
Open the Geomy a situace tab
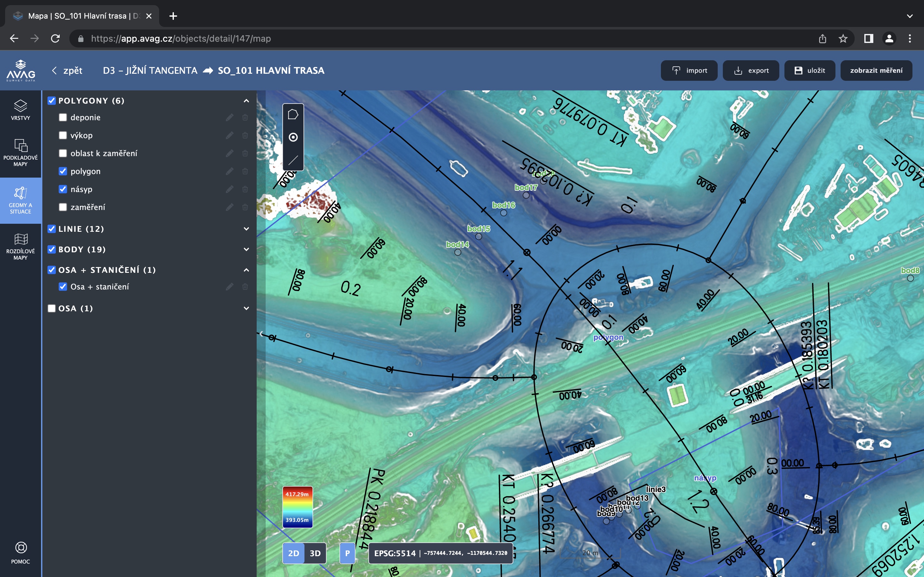click(20, 200)
